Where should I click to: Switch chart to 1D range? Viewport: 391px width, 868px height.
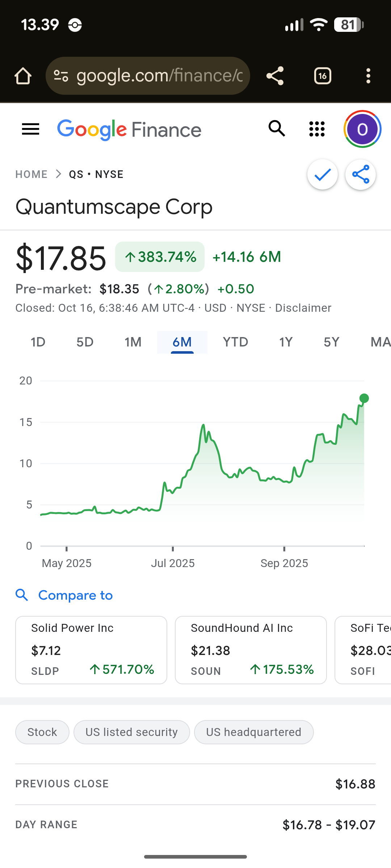pyautogui.click(x=38, y=342)
